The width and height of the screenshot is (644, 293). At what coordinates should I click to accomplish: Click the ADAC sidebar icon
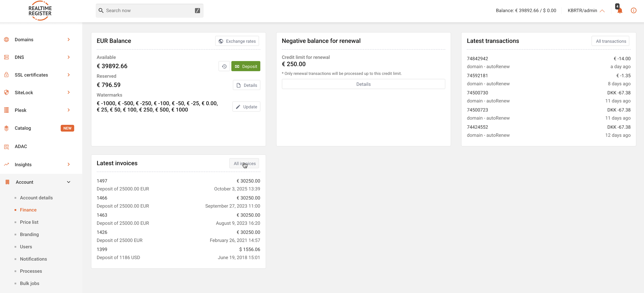(7, 147)
